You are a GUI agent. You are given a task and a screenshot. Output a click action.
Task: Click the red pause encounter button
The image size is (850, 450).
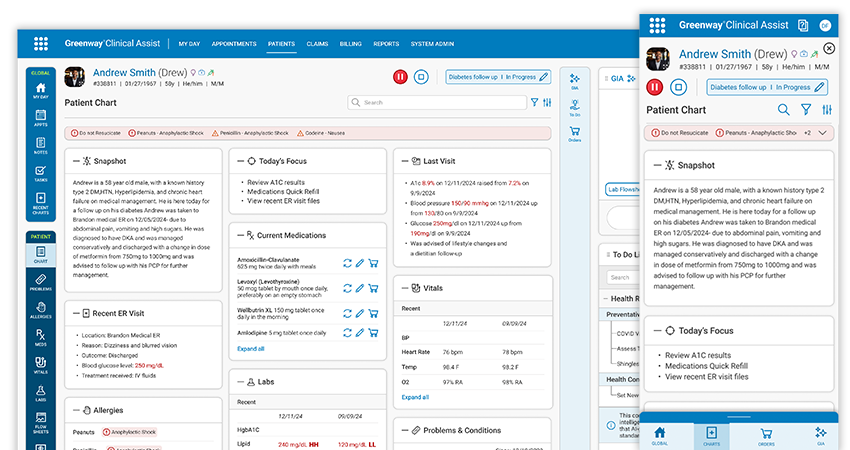400,76
